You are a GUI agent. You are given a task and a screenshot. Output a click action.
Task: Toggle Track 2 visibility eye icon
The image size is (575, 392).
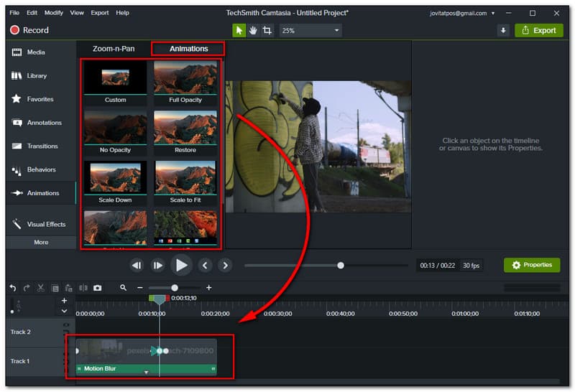tap(66, 325)
